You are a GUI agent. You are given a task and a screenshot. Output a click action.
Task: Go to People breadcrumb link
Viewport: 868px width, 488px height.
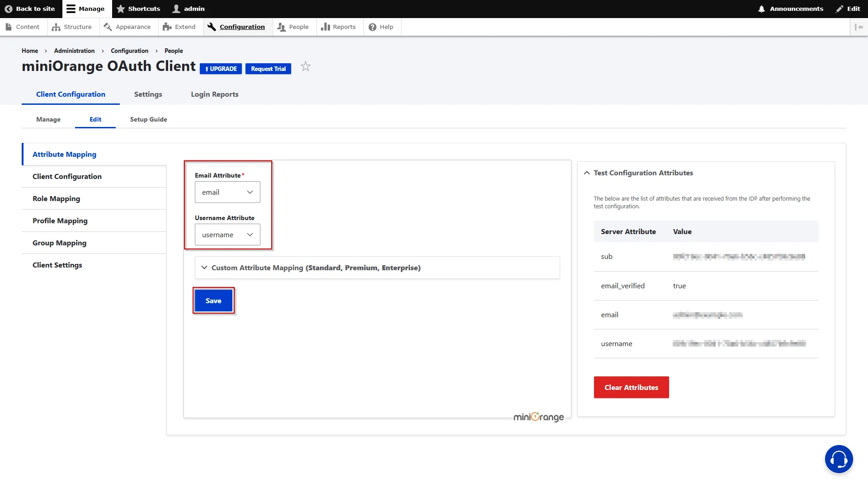pyautogui.click(x=174, y=51)
